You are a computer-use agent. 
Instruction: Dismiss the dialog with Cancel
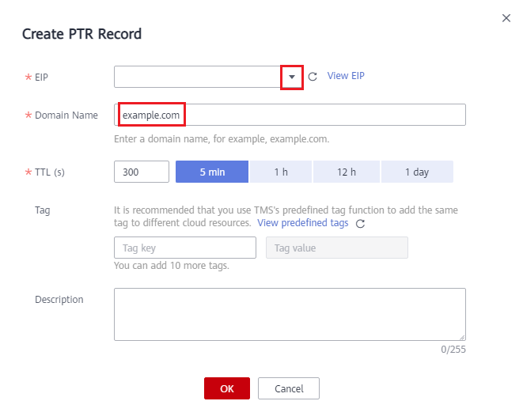[289, 388]
